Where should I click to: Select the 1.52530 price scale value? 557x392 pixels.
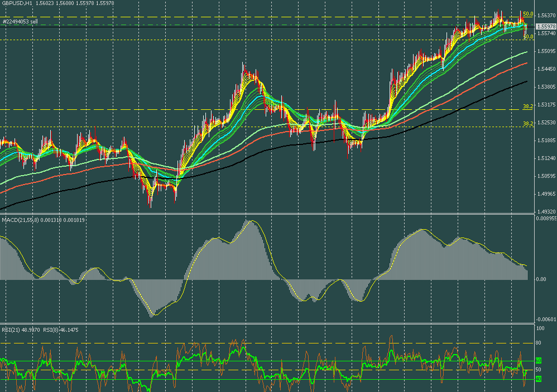[547, 122]
